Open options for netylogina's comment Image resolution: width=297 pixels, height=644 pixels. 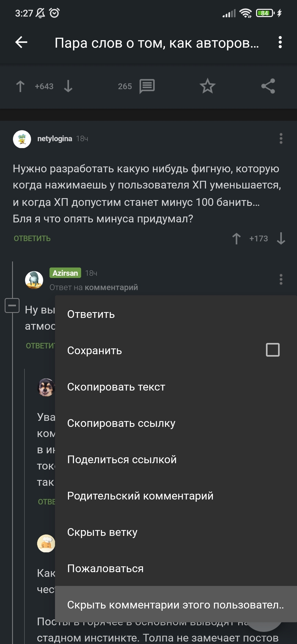pos(281,138)
